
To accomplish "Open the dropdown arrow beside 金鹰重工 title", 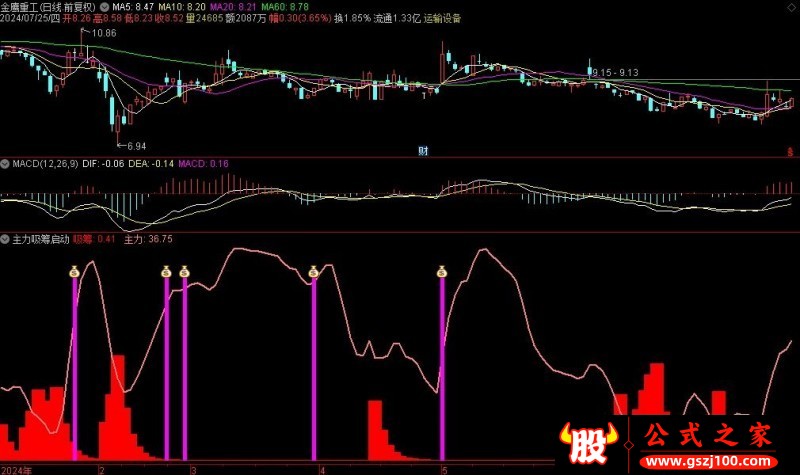I will pos(105,7).
